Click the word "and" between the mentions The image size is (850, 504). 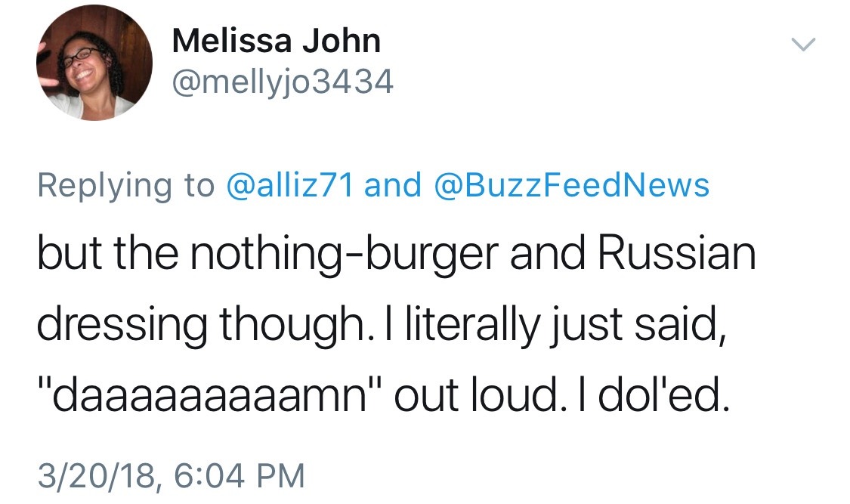(392, 185)
